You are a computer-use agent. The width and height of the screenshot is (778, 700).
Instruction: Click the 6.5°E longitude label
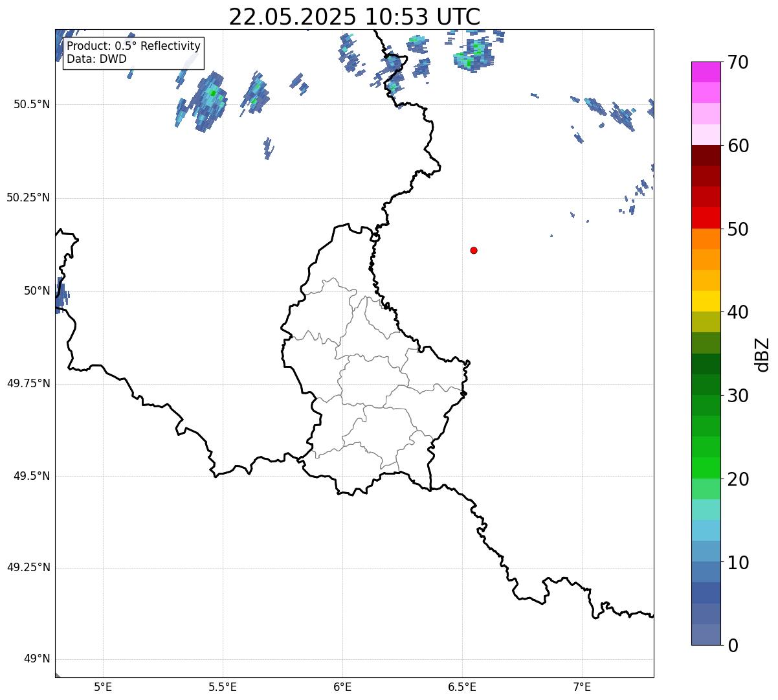(462, 687)
